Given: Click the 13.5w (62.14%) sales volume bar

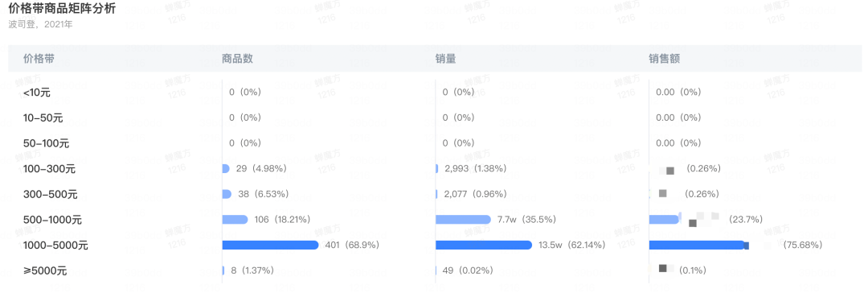Looking at the screenshot, I should click(x=484, y=246).
